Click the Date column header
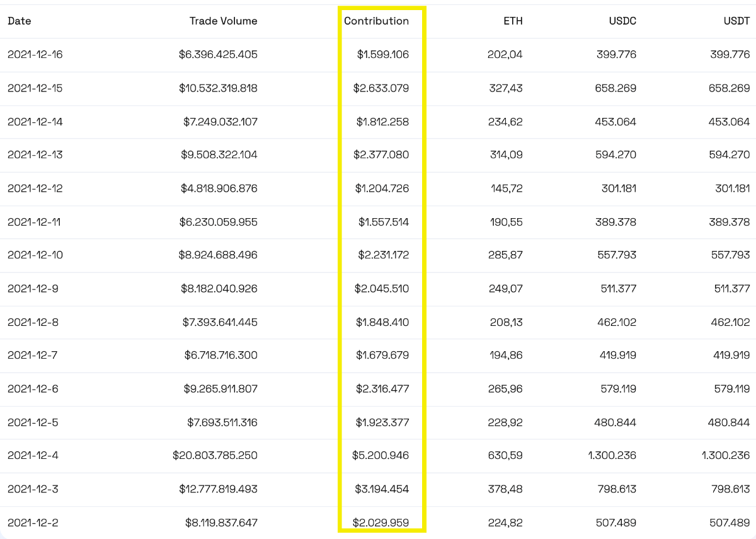Viewport: 756px width, 539px height. [x=20, y=21]
